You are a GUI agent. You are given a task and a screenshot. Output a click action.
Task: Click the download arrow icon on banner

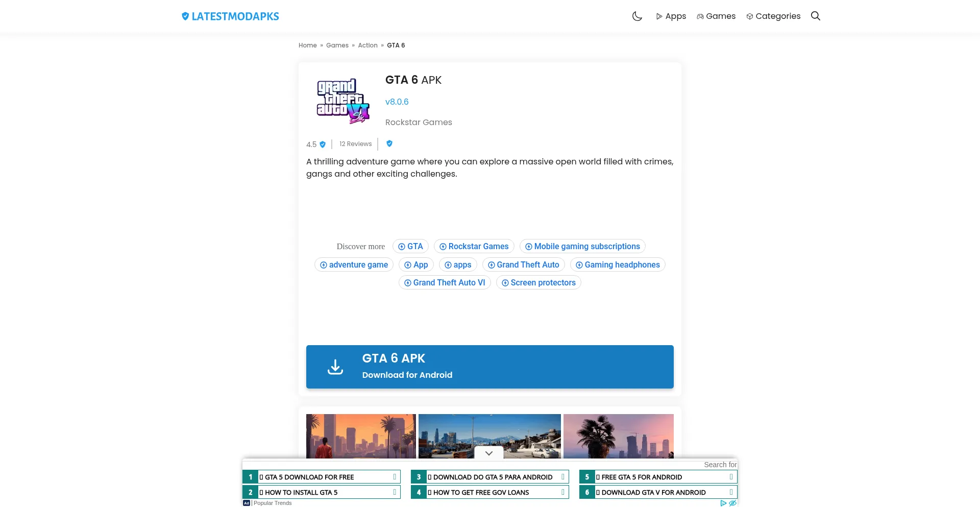(335, 367)
